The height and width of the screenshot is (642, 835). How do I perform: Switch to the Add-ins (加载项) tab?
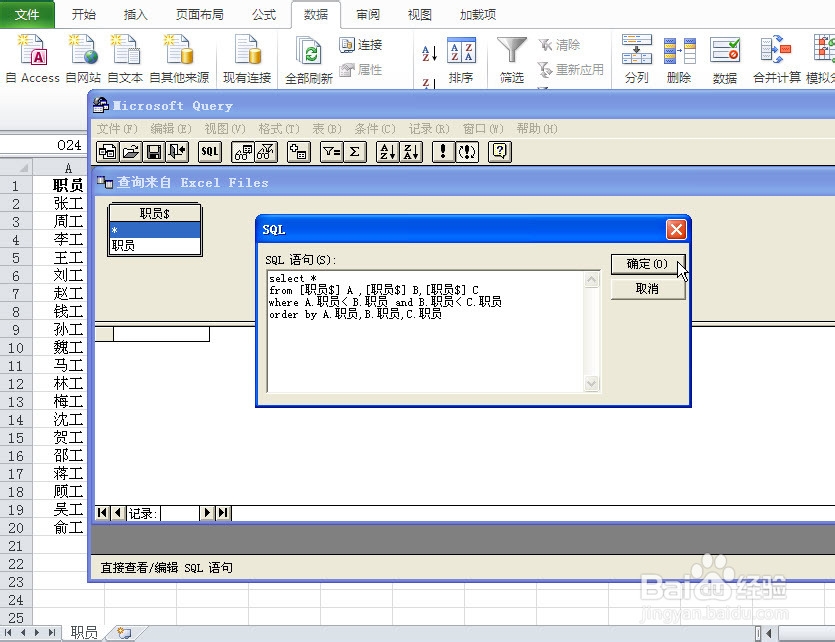click(478, 14)
